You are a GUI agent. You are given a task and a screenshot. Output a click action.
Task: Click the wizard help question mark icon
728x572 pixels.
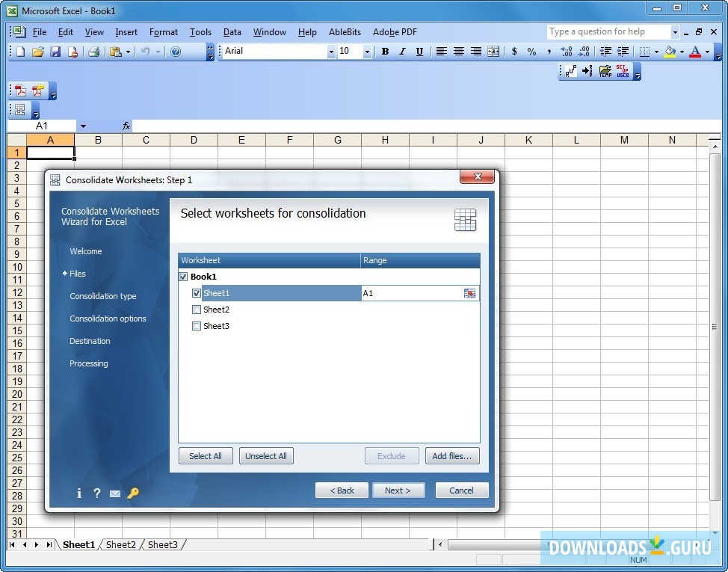coord(96,493)
